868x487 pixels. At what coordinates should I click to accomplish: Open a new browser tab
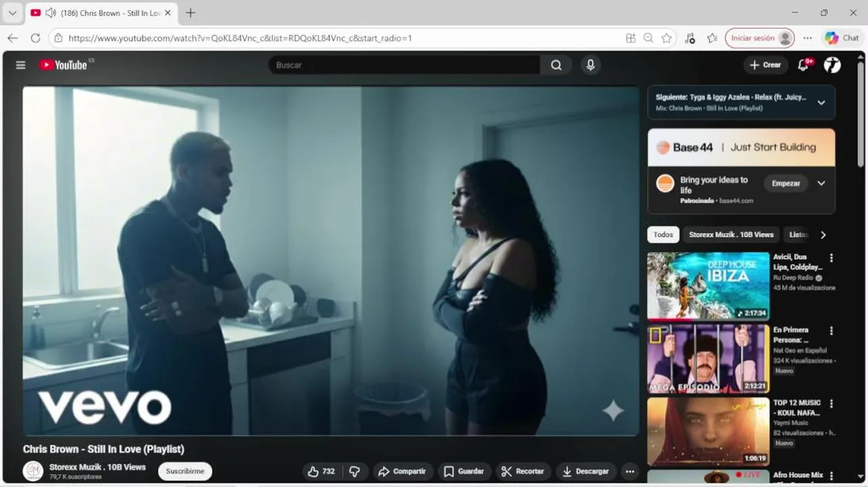(x=191, y=13)
